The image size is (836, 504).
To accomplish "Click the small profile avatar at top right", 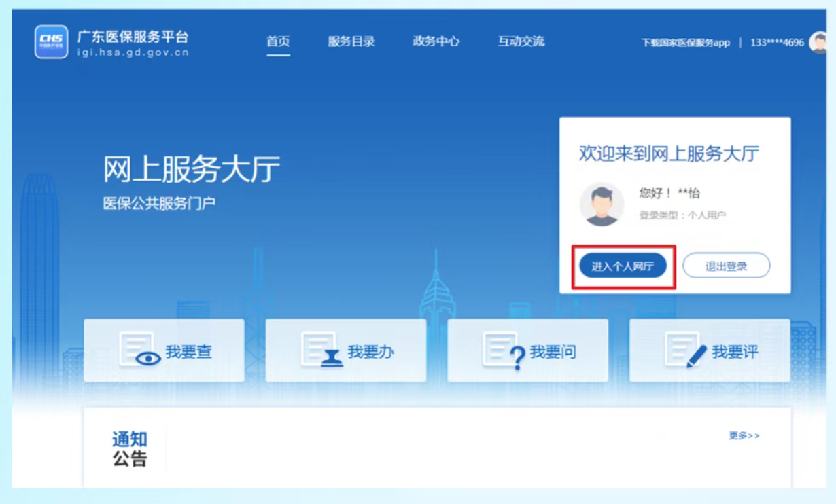I will point(818,42).
